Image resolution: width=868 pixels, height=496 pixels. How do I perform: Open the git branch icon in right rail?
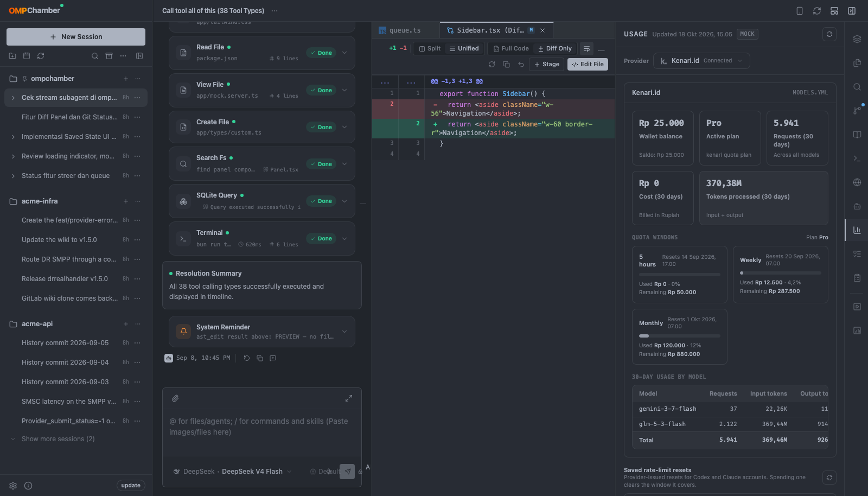pos(857,111)
